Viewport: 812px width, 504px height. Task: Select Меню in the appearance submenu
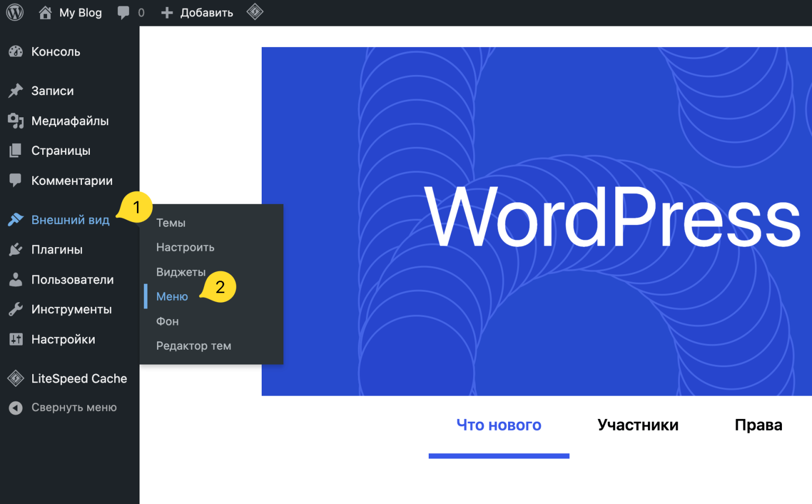point(172,296)
